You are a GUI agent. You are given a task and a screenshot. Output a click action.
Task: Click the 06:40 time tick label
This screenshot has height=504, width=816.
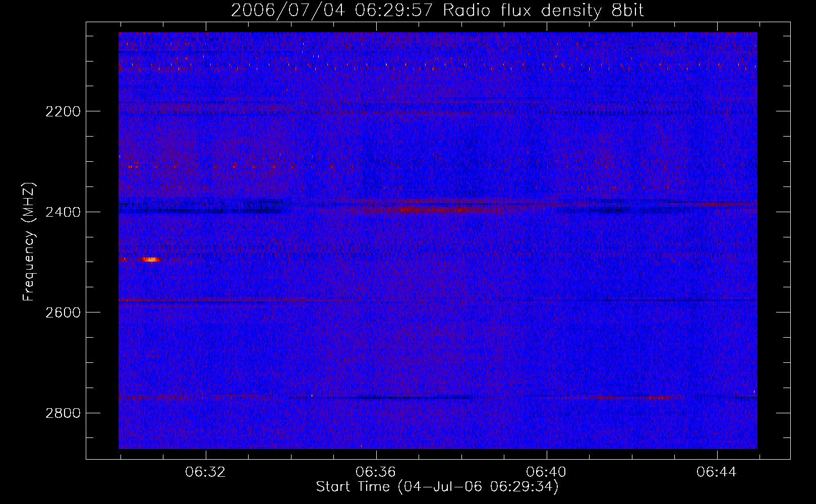click(546, 472)
